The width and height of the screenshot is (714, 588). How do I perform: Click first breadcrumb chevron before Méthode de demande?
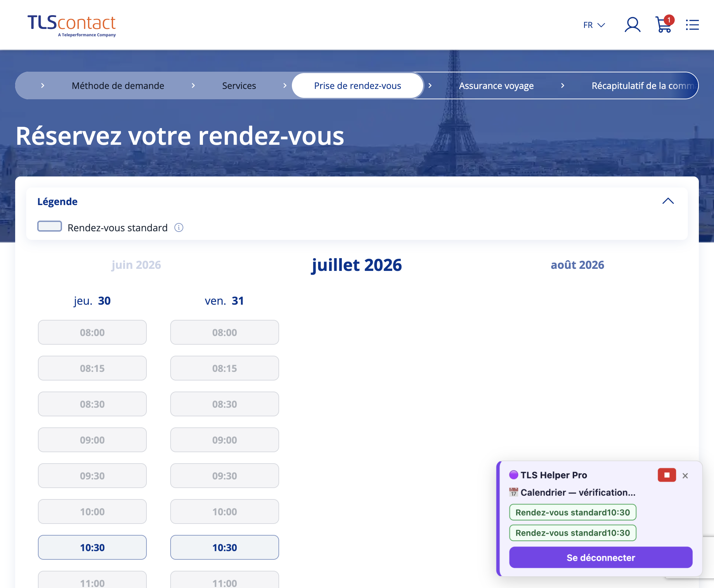click(43, 85)
